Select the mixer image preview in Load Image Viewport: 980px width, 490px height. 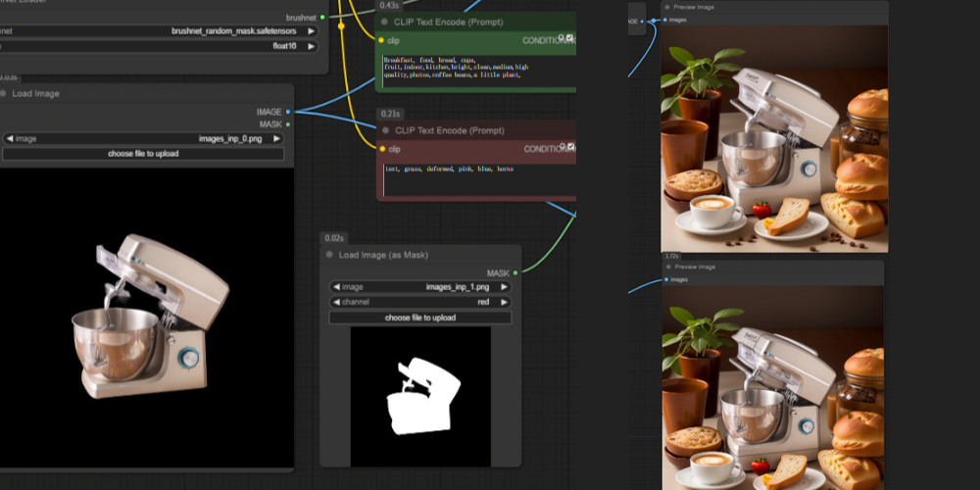pyautogui.click(x=147, y=318)
